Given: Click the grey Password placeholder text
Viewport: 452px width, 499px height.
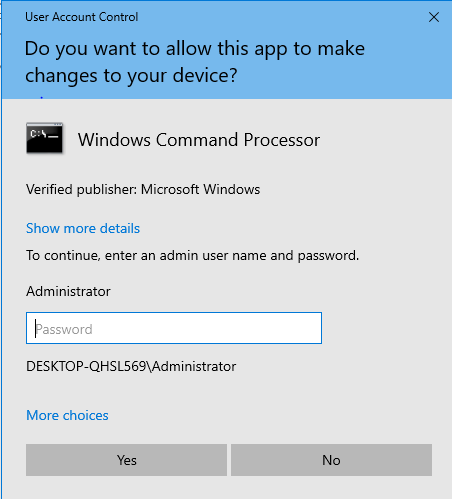Looking at the screenshot, I should 64,329.
